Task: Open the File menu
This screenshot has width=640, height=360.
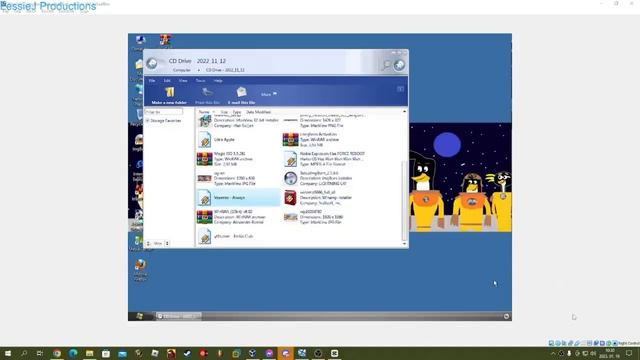Action: (152, 80)
